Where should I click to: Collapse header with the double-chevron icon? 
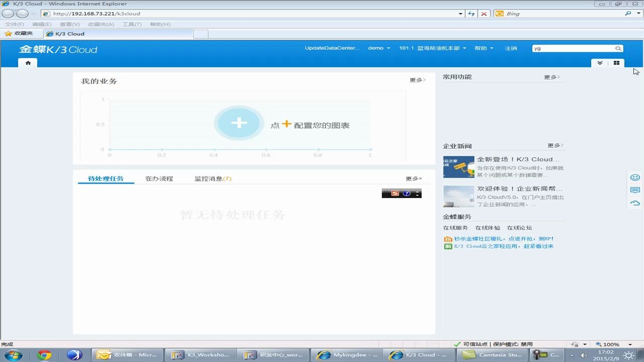tap(600, 63)
